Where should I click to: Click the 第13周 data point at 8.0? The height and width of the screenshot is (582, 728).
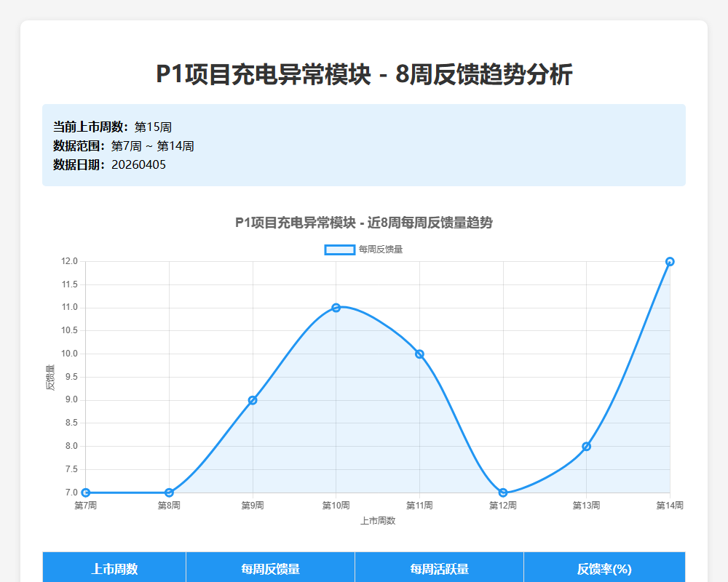(x=586, y=447)
